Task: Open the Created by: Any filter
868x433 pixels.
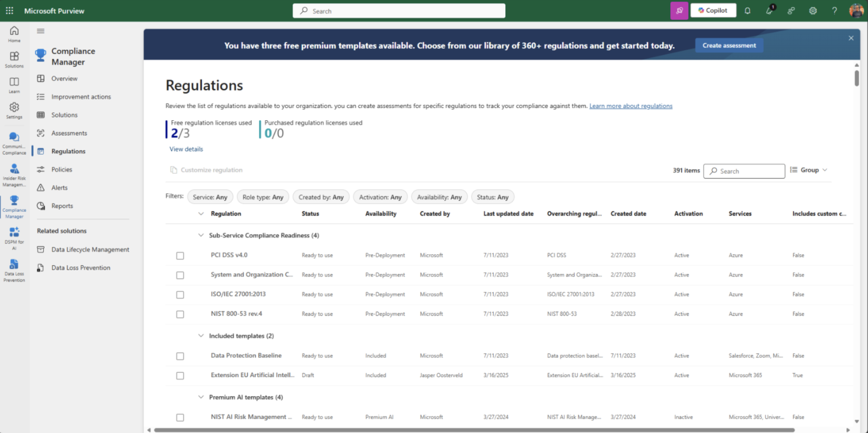Action: (x=321, y=197)
